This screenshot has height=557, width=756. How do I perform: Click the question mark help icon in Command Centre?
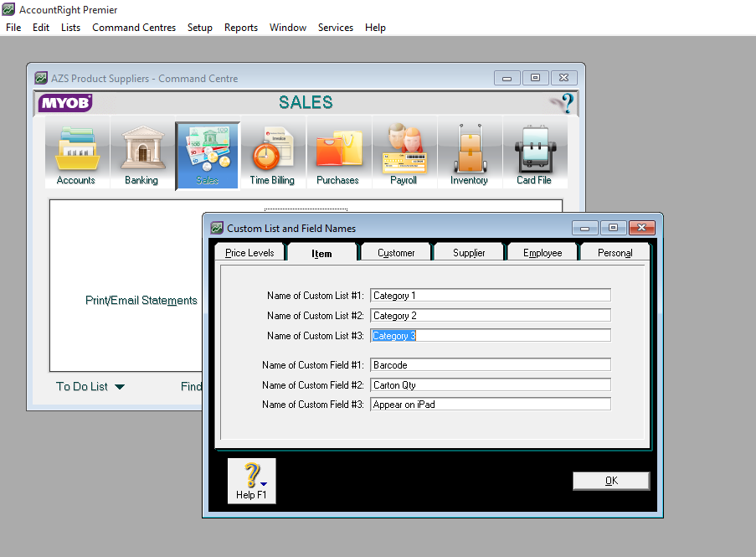[564, 103]
